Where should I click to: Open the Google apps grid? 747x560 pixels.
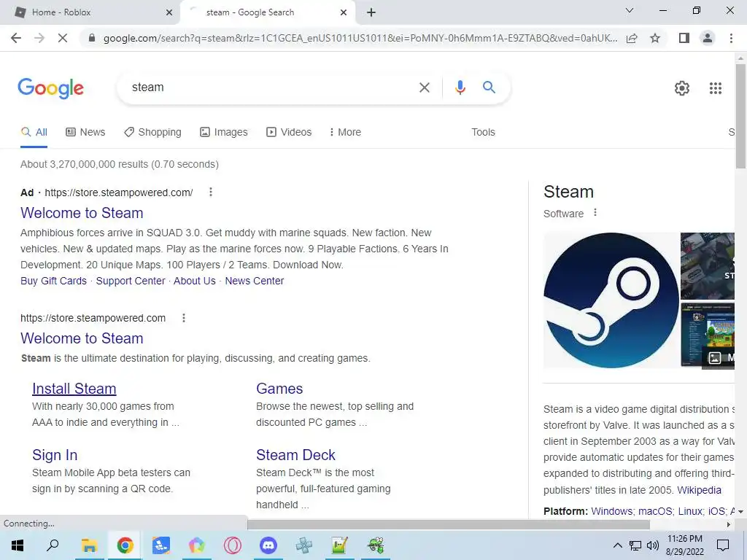coord(715,88)
